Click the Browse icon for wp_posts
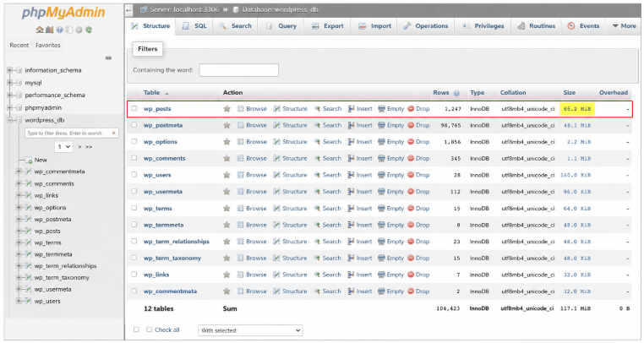This screenshot has width=644, height=343. click(241, 109)
